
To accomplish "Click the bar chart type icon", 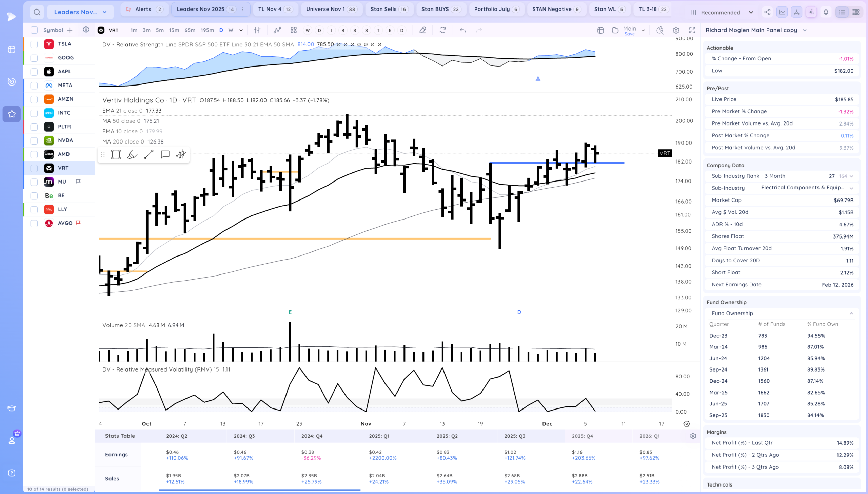I will [257, 30].
